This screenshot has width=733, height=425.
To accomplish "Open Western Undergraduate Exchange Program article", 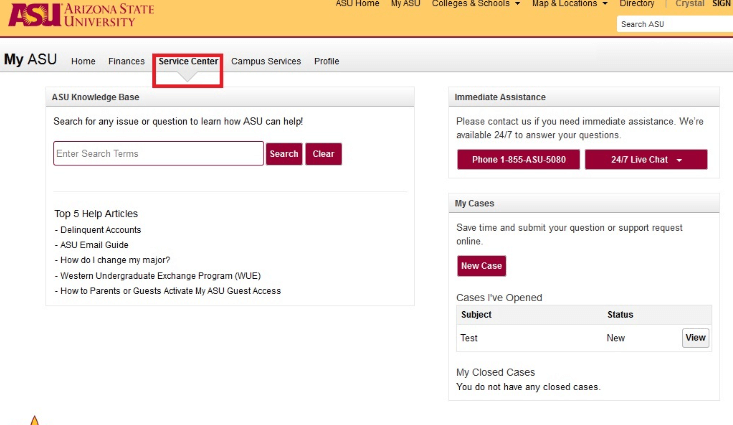I will [x=160, y=276].
